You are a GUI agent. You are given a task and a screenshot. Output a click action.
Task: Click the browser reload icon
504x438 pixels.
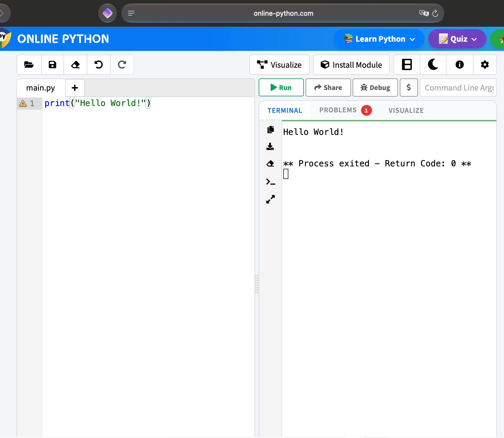tap(435, 13)
